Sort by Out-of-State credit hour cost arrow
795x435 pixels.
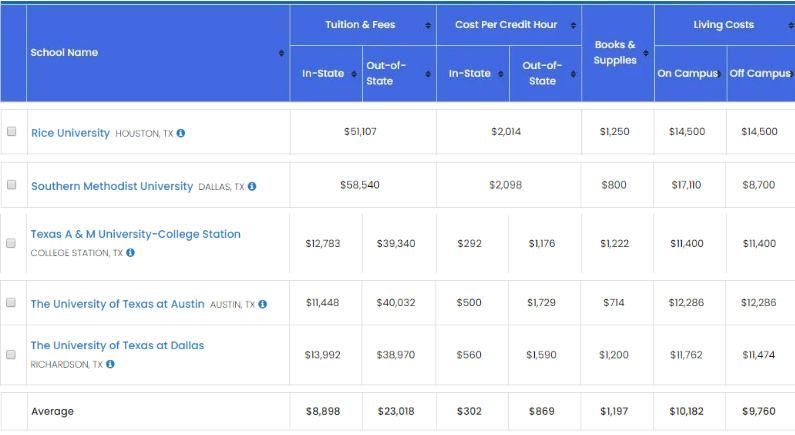(x=573, y=74)
